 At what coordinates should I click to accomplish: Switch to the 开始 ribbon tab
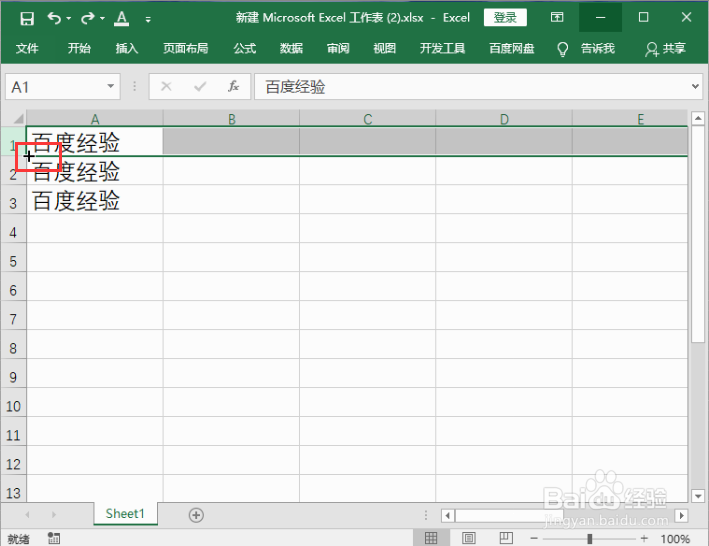(x=79, y=48)
